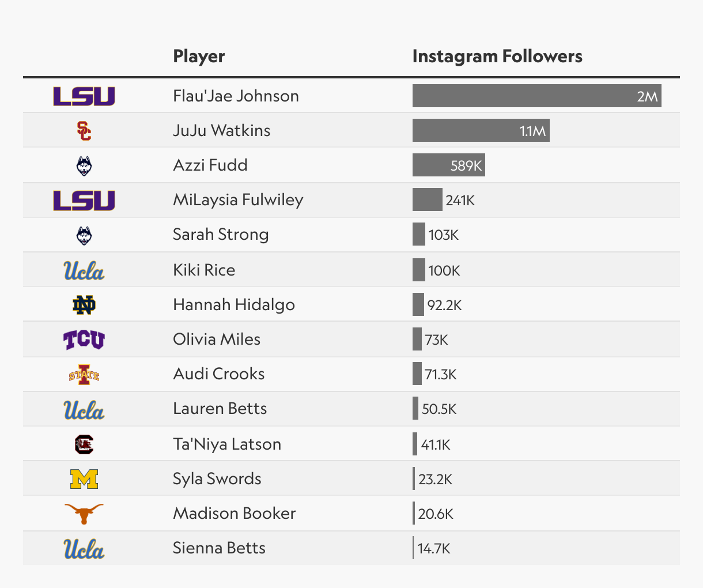
Task: Click the USC logo beside JuJu Watkins
Action: [x=84, y=131]
